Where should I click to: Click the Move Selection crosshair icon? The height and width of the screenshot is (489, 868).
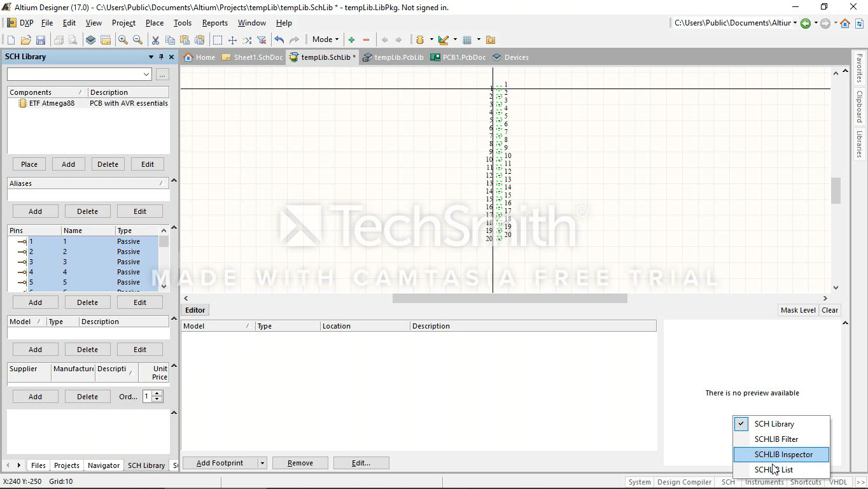point(232,40)
